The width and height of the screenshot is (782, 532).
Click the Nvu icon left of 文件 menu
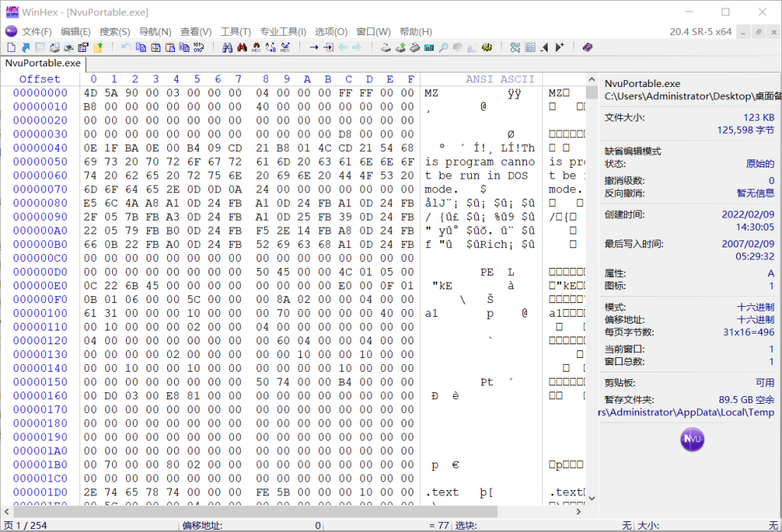[11, 31]
